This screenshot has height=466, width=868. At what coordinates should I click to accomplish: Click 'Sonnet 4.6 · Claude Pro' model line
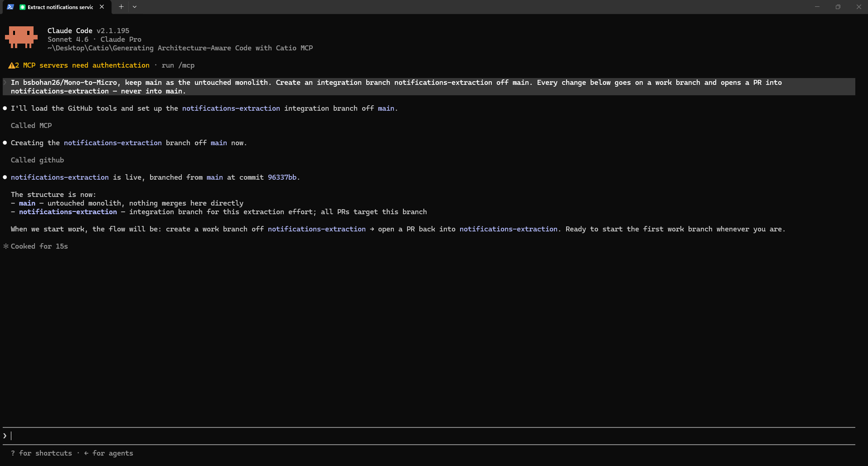point(94,39)
